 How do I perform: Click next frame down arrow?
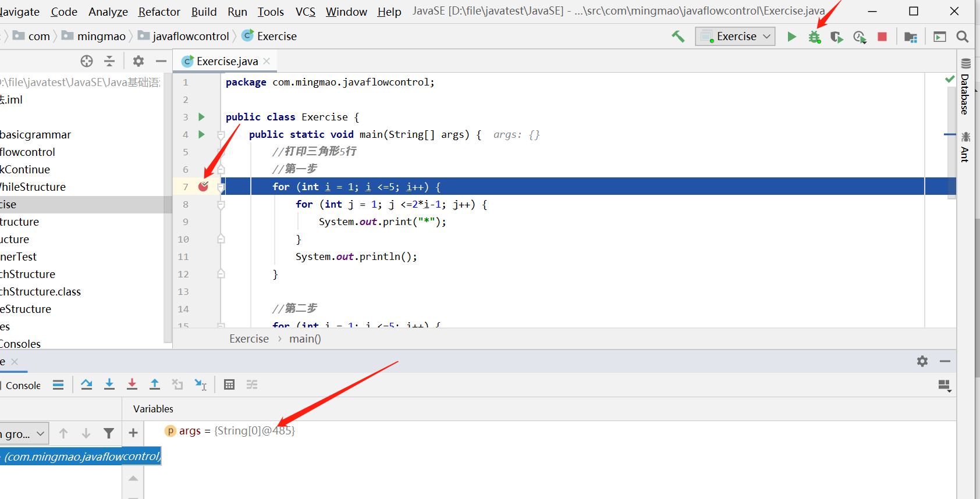click(x=86, y=433)
